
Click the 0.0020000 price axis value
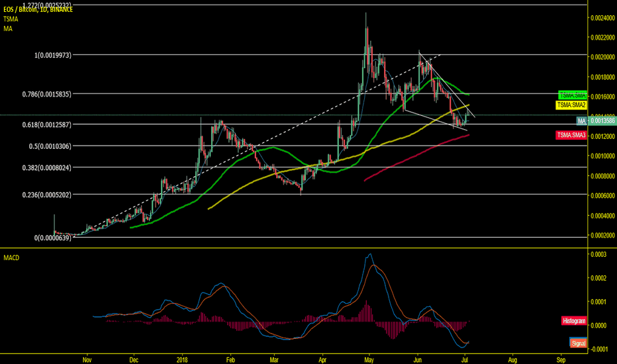pos(602,57)
